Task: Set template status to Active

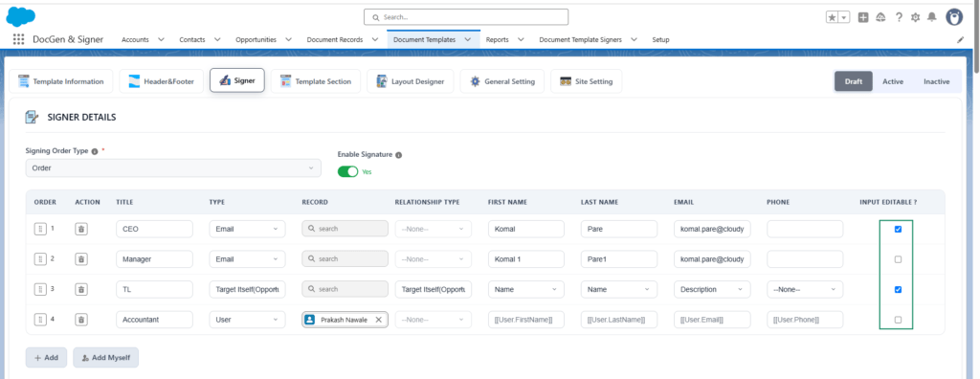Action: (x=893, y=81)
